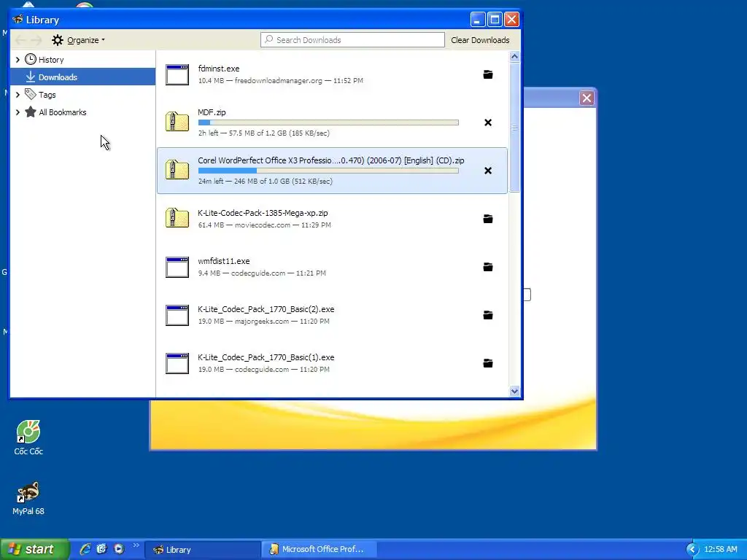
Task: Click the K-Lite Basic(1) exe icon
Action: pos(177,363)
